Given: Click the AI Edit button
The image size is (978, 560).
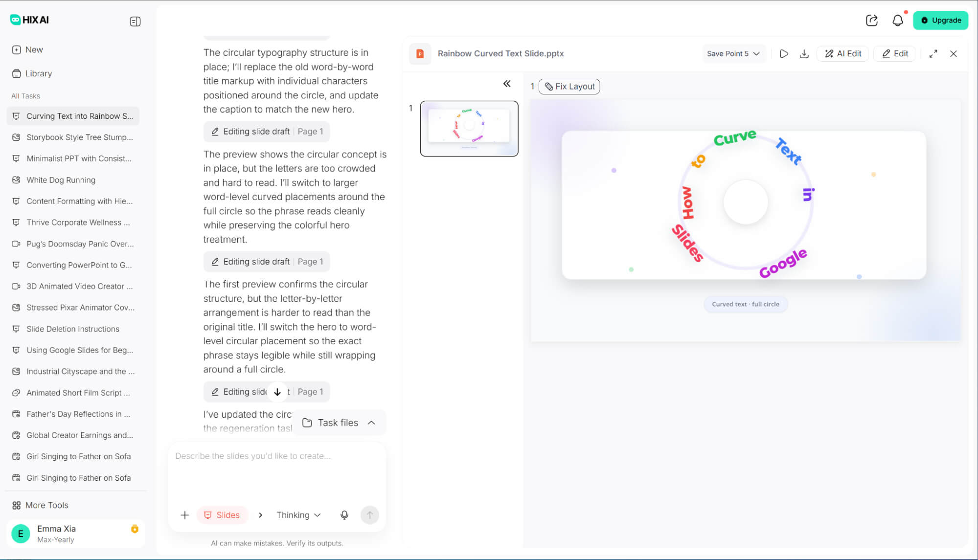Looking at the screenshot, I should (x=842, y=54).
